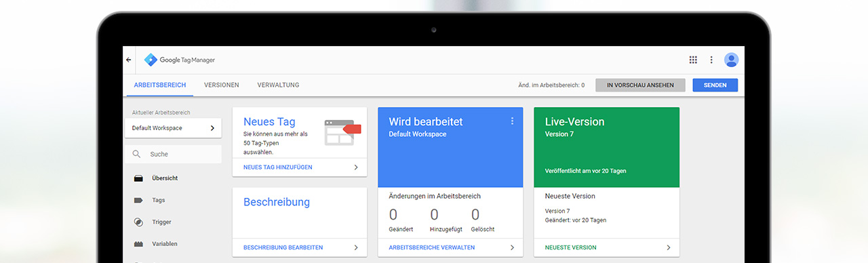Open the Google apps grid
This screenshot has width=868, height=263.
point(693,60)
